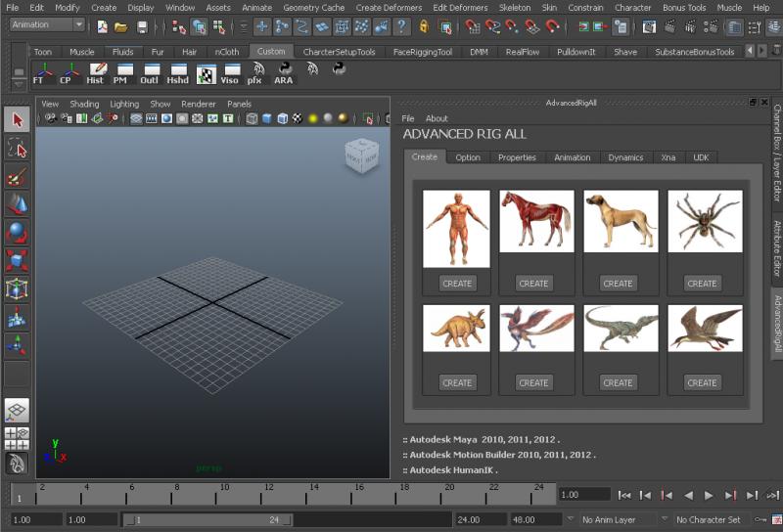This screenshot has height=532, width=783.
Task: Click the Universal Manipulator tool
Action: (17, 288)
